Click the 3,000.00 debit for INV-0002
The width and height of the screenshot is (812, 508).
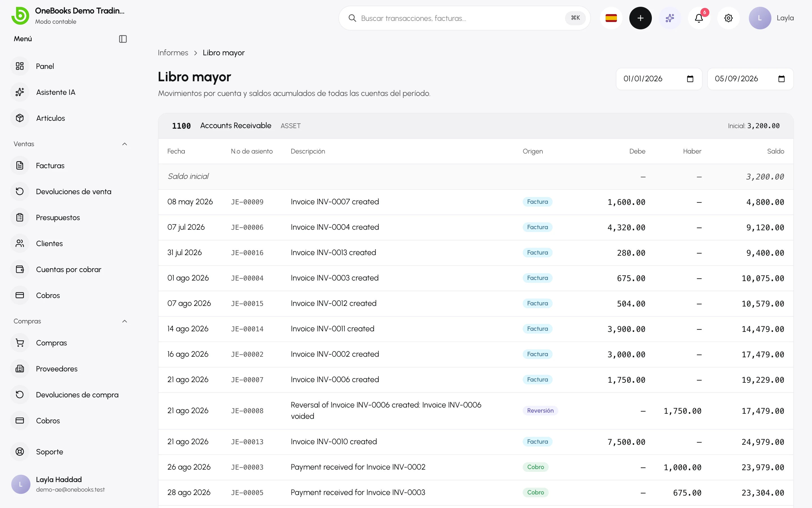pyautogui.click(x=626, y=354)
